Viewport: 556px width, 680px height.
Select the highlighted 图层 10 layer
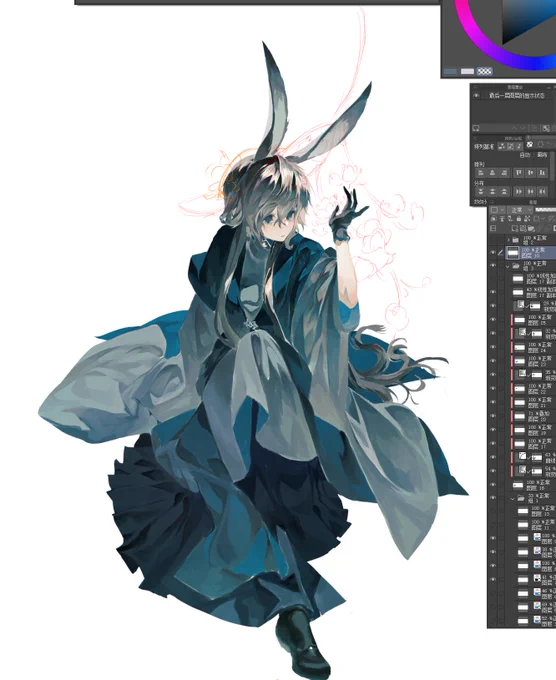tap(530, 253)
